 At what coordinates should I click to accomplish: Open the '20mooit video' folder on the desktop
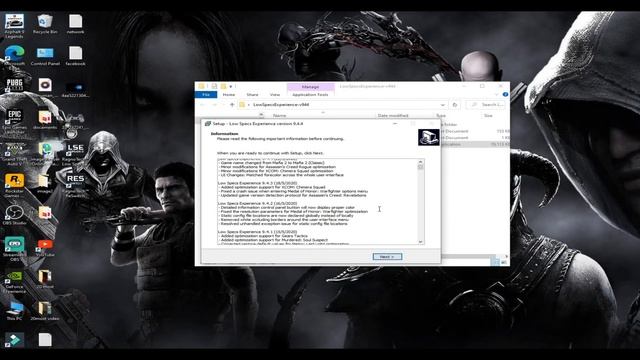pyautogui.click(x=45, y=311)
